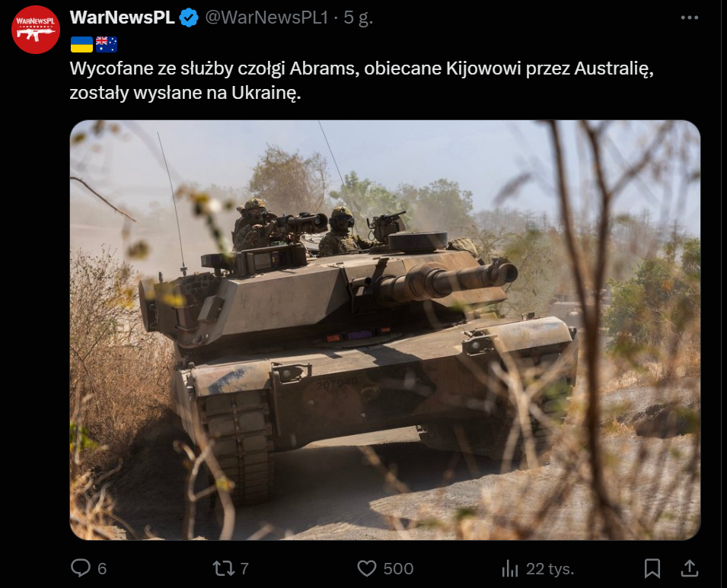The image size is (727, 588).
Task: Click the repost arrows icon
Action: tap(224, 568)
